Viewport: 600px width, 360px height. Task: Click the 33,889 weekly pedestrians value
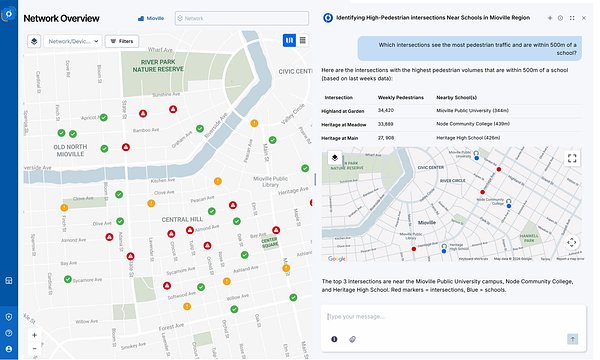[385, 124]
